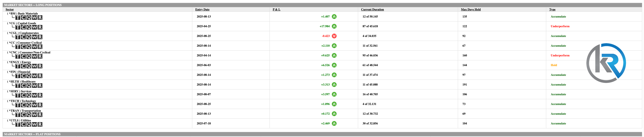Click the Q icon under Utilities

tap(29, 125)
